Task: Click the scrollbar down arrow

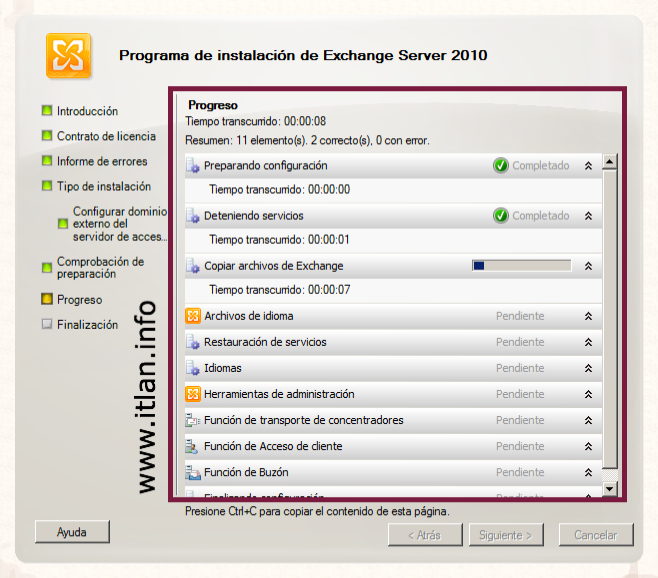Action: 610,489
